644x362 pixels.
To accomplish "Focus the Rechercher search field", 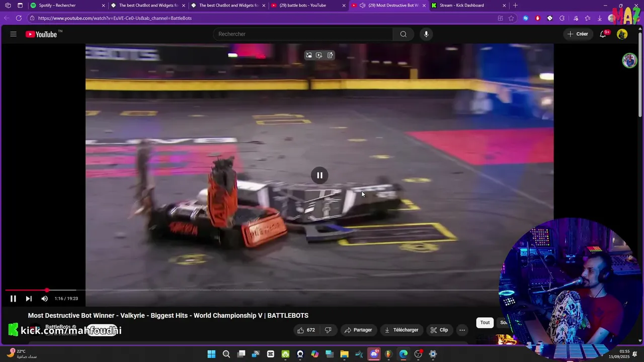I will [x=303, y=34].
